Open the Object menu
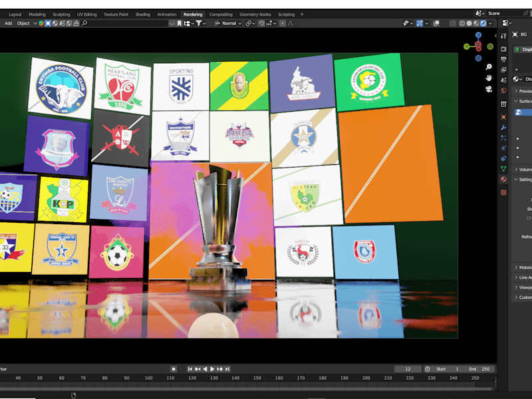Screen dimensions: 532x399 point(23,23)
